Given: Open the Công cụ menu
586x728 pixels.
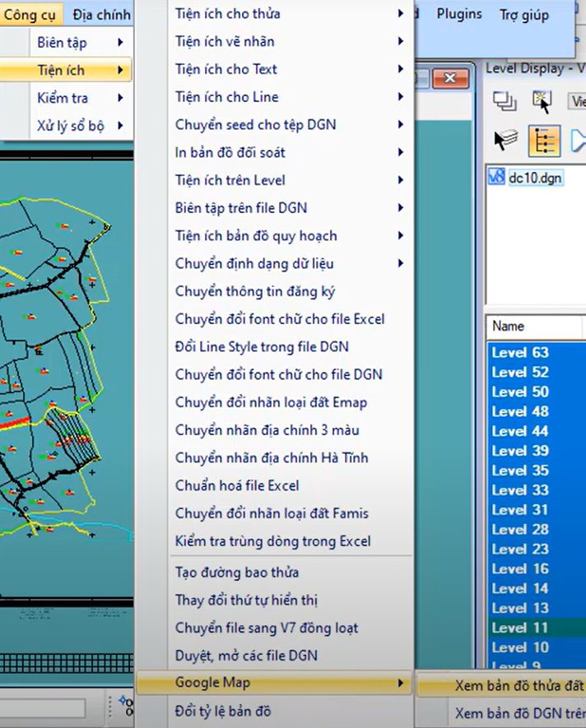Looking at the screenshot, I should pos(30,14).
